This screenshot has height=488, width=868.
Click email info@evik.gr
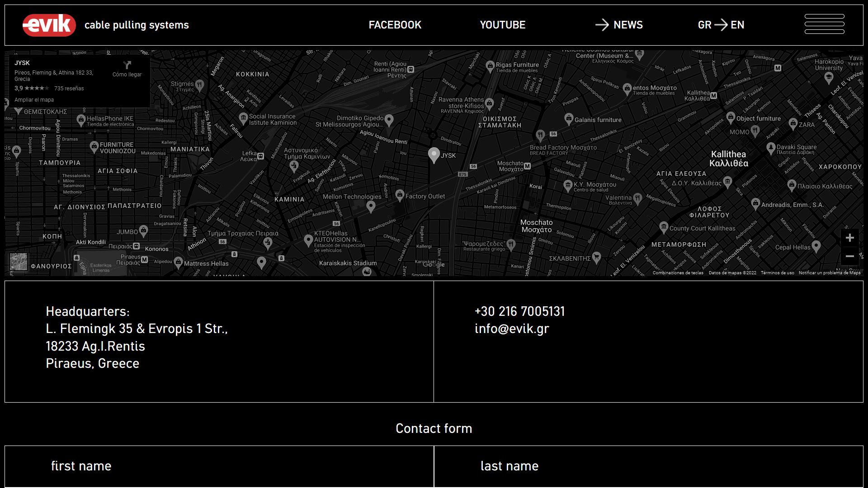point(512,329)
